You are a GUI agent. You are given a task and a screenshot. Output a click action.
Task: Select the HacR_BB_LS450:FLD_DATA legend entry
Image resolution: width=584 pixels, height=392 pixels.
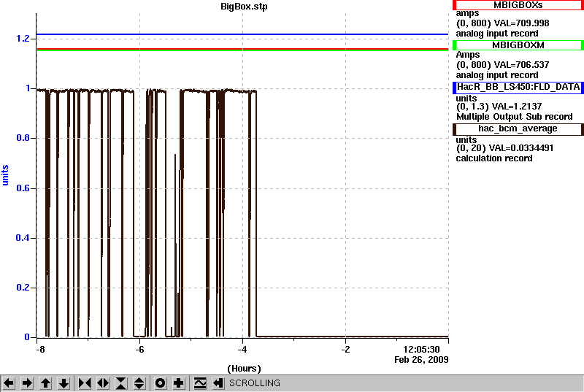pyautogui.click(x=518, y=87)
